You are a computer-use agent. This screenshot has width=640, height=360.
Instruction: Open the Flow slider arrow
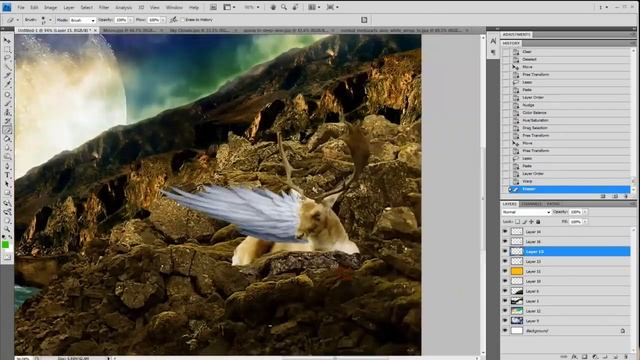point(163,20)
